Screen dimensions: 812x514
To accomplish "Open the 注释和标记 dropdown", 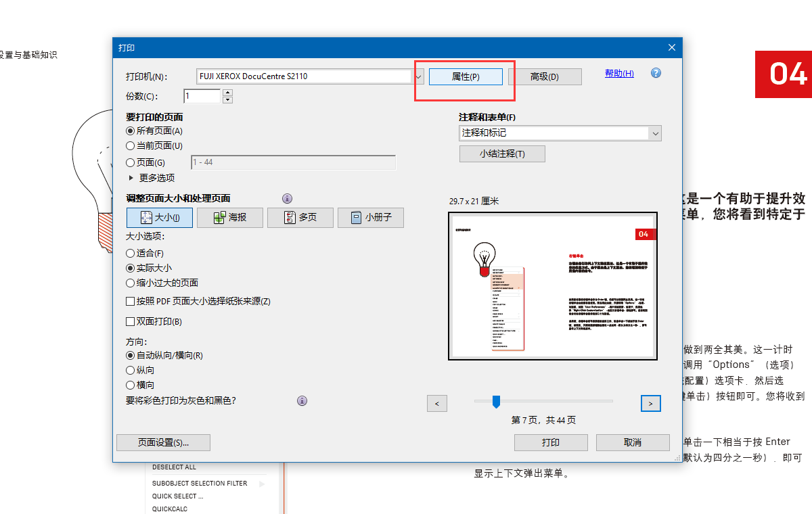I will coord(654,133).
